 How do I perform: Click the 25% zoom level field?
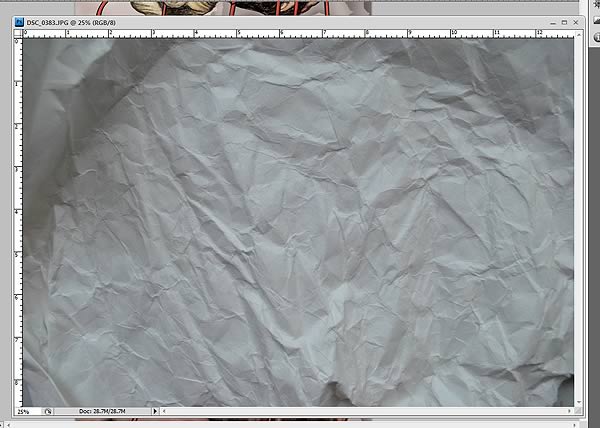click(28, 412)
